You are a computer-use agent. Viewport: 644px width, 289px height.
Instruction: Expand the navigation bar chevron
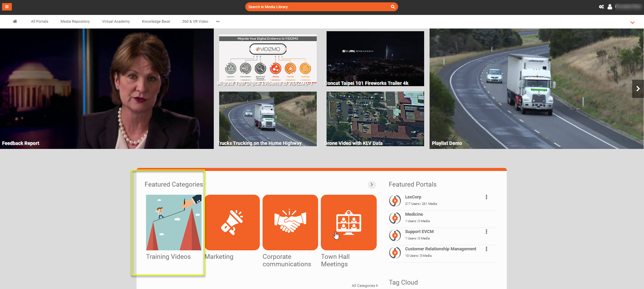click(632, 23)
